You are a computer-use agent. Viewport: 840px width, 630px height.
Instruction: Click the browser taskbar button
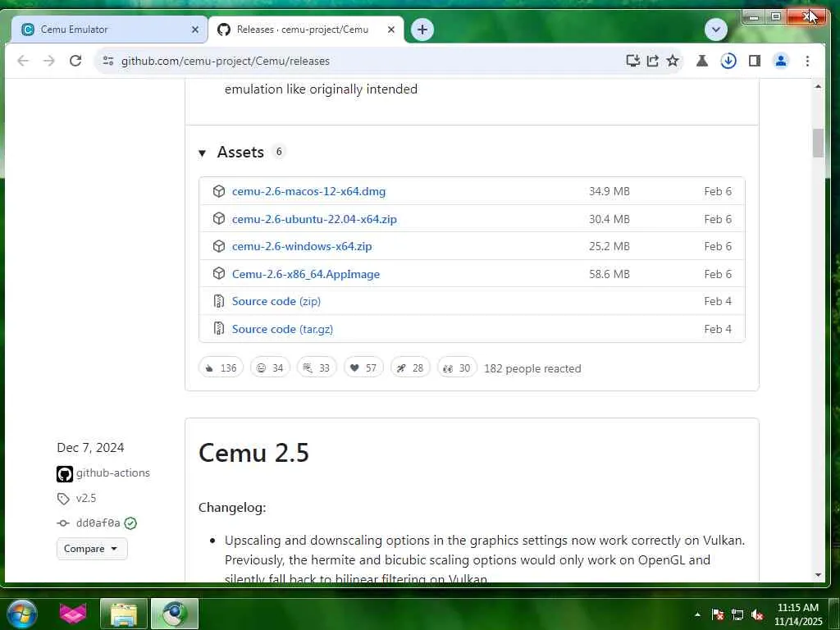coord(174,614)
